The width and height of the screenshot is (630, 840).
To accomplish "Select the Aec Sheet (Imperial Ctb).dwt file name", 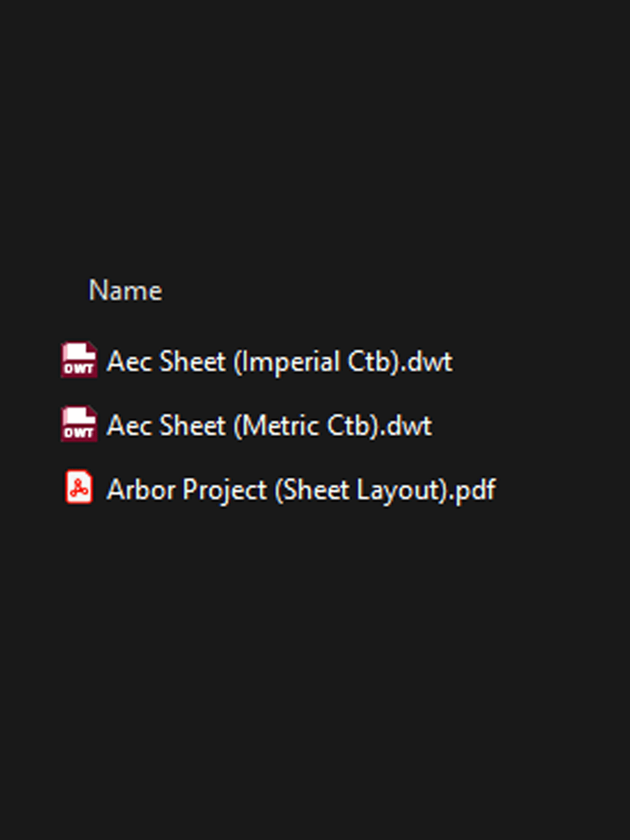I will (x=279, y=362).
